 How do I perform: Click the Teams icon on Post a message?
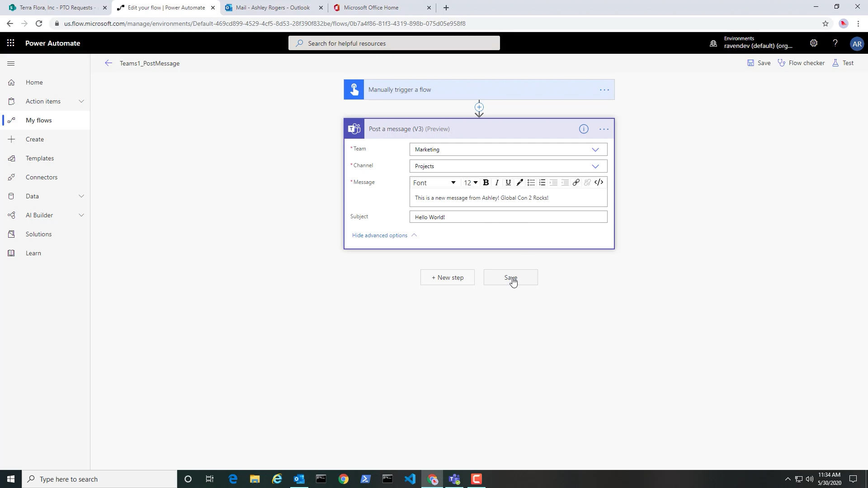[x=354, y=129]
